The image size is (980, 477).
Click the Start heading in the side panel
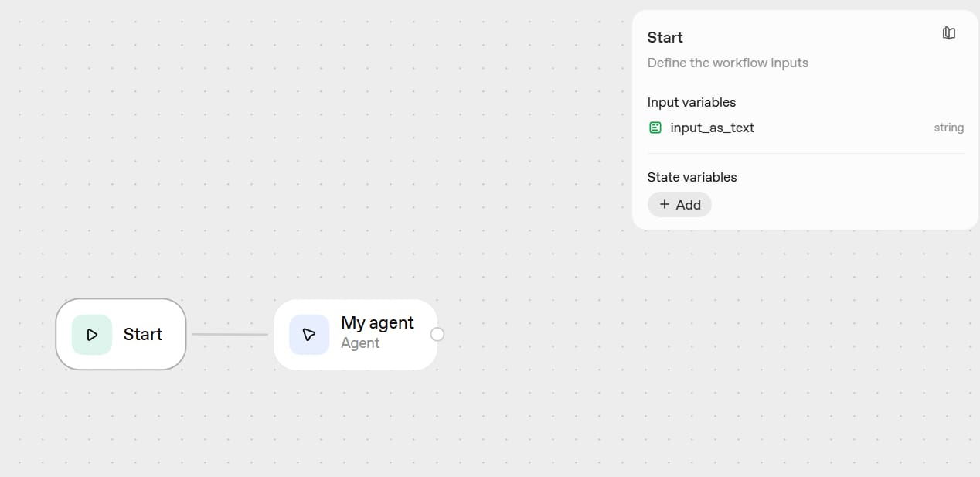click(665, 37)
